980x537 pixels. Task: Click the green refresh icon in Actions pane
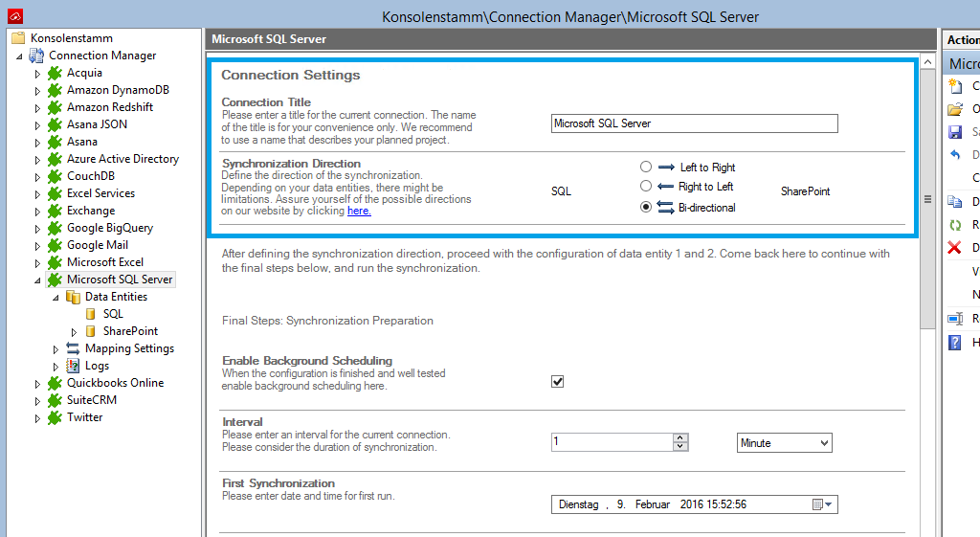pyautogui.click(x=955, y=225)
